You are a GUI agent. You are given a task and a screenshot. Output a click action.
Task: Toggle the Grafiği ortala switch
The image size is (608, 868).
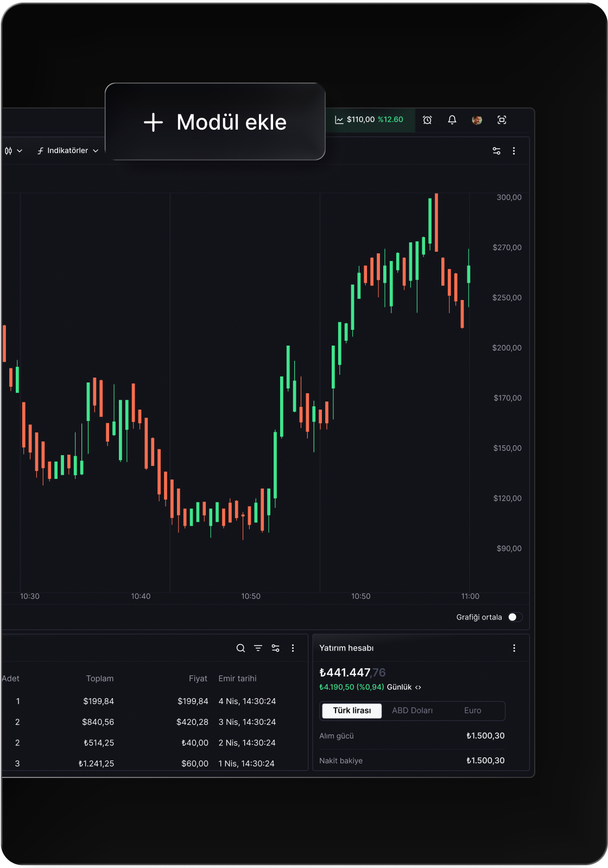click(x=515, y=617)
